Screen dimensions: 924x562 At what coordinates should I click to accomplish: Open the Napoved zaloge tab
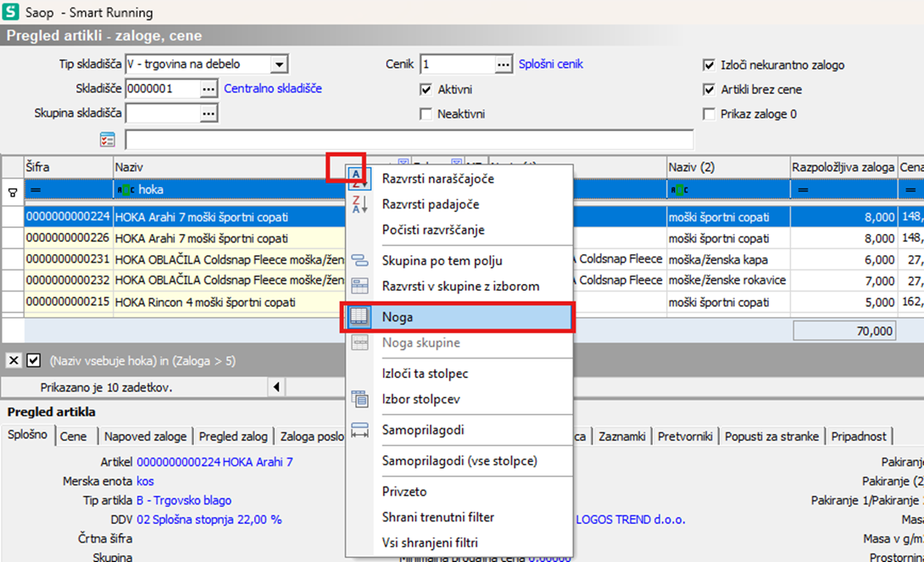(x=145, y=437)
